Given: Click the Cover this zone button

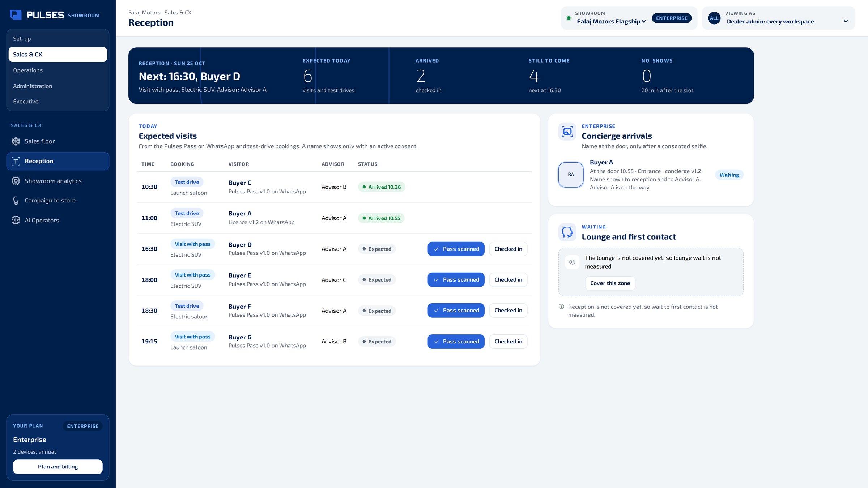Looking at the screenshot, I should click(x=610, y=283).
